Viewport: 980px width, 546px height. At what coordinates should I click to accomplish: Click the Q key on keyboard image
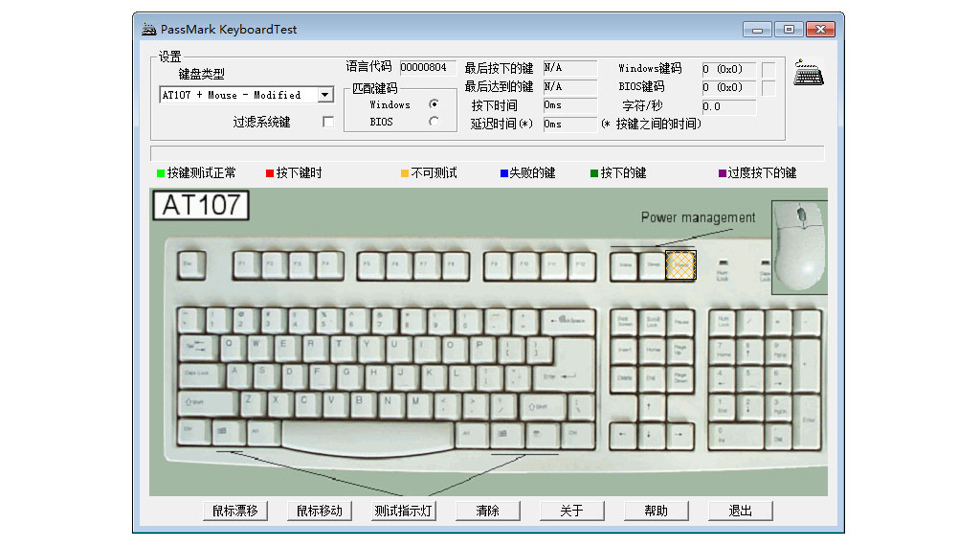(232, 348)
